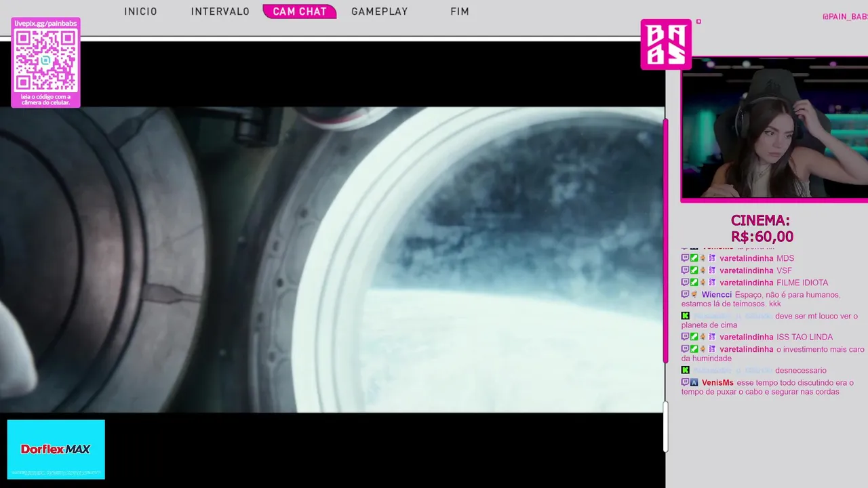Click moderator badge on ISS TAO LINDA message
Viewport: 868px width, 488px height.
pyautogui.click(x=694, y=337)
